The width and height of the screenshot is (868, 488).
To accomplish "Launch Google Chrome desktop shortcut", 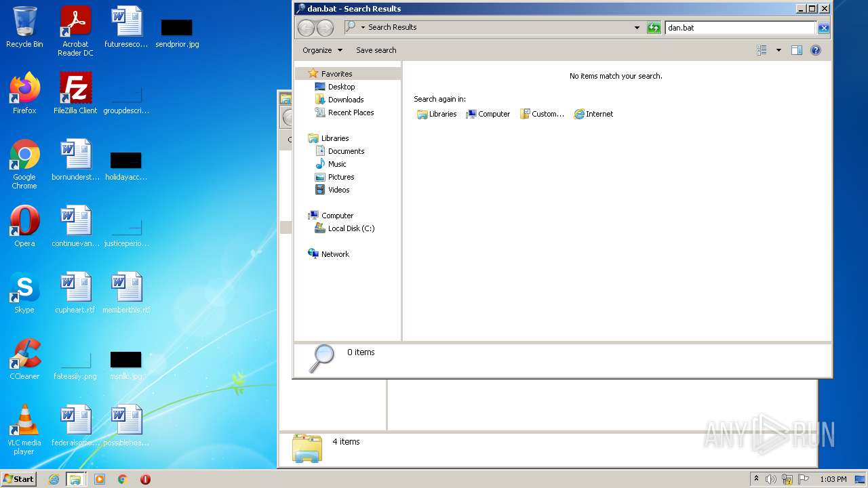I will 24,164.
